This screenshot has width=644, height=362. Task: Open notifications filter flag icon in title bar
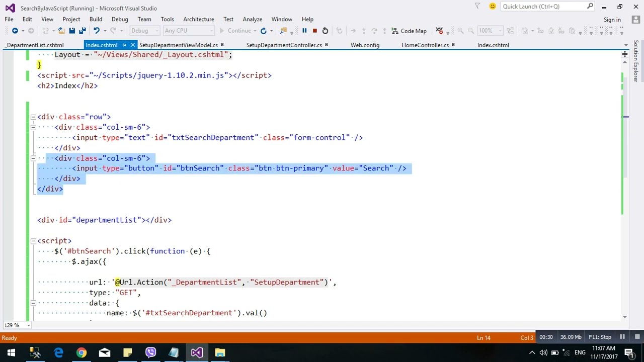[x=477, y=6]
